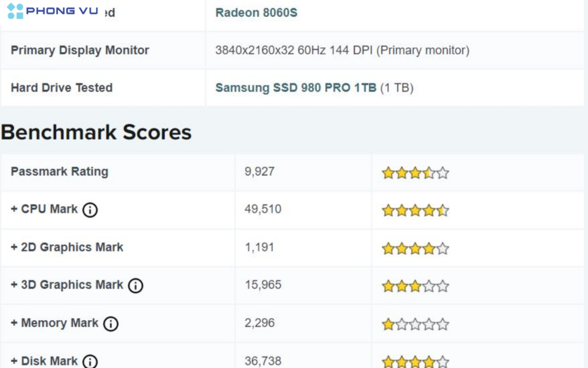Click the Memory Mark info icon
The height and width of the screenshot is (368, 588).
(111, 324)
